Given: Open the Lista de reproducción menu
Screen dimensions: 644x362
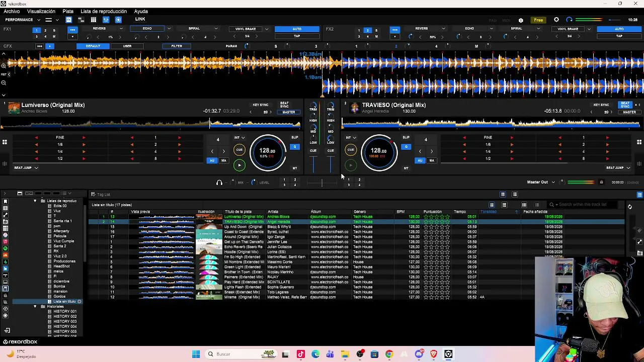Looking at the screenshot, I should coord(104,11).
